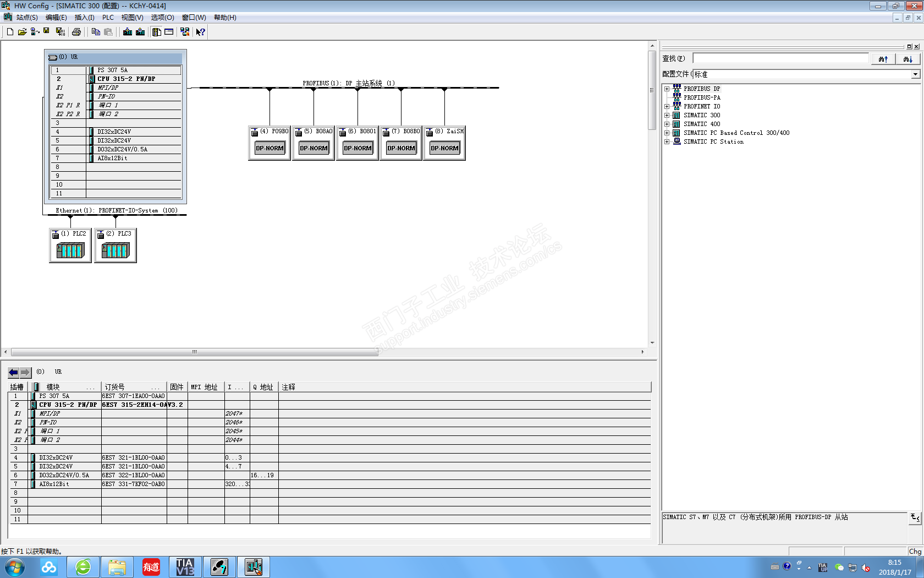
Task: Open the 站点(S) menu
Action: tap(27, 18)
